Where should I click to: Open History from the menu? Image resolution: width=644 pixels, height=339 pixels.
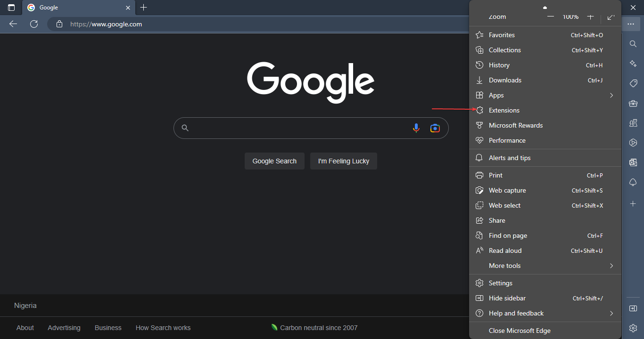coord(545,65)
